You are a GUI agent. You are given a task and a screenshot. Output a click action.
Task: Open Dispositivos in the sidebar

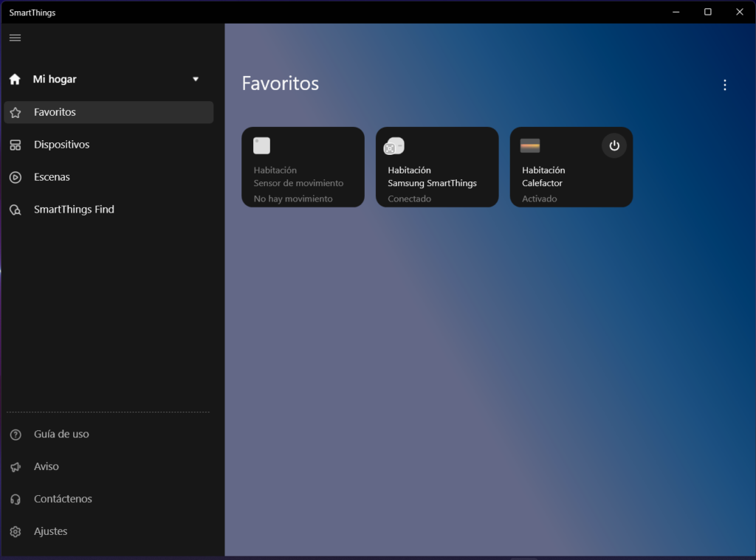click(x=61, y=145)
